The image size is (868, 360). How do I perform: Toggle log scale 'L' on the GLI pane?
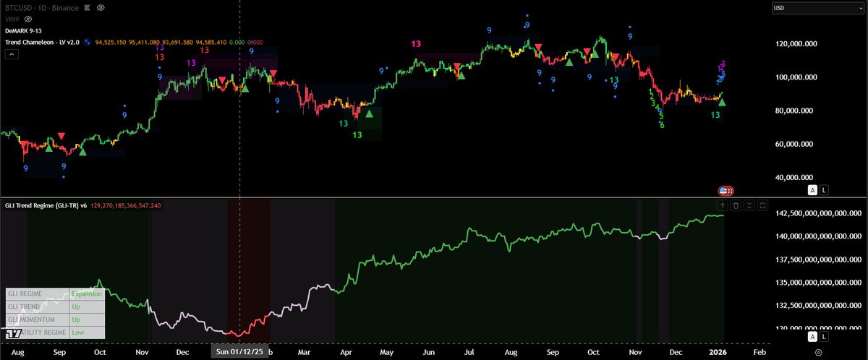825,337
